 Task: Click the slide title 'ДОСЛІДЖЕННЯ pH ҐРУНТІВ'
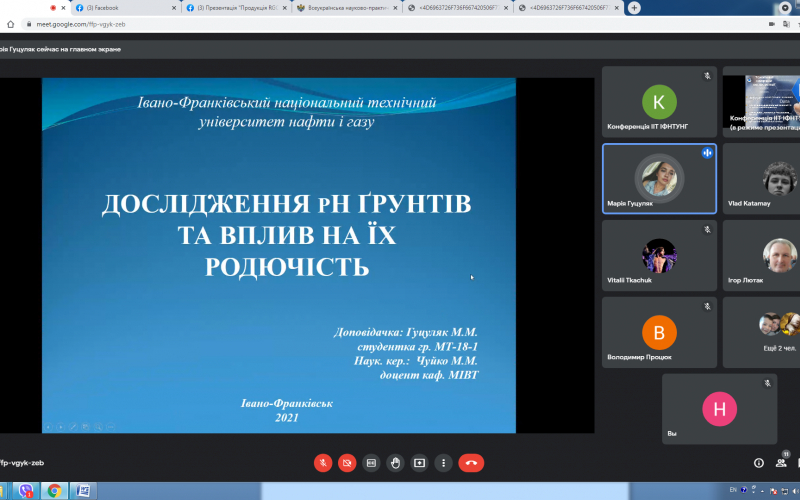(286, 204)
